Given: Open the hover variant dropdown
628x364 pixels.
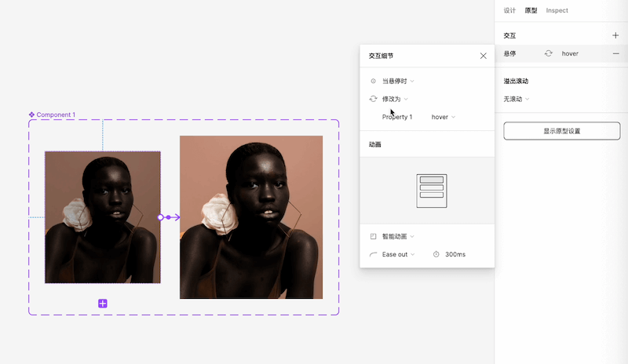Looking at the screenshot, I should coord(444,117).
